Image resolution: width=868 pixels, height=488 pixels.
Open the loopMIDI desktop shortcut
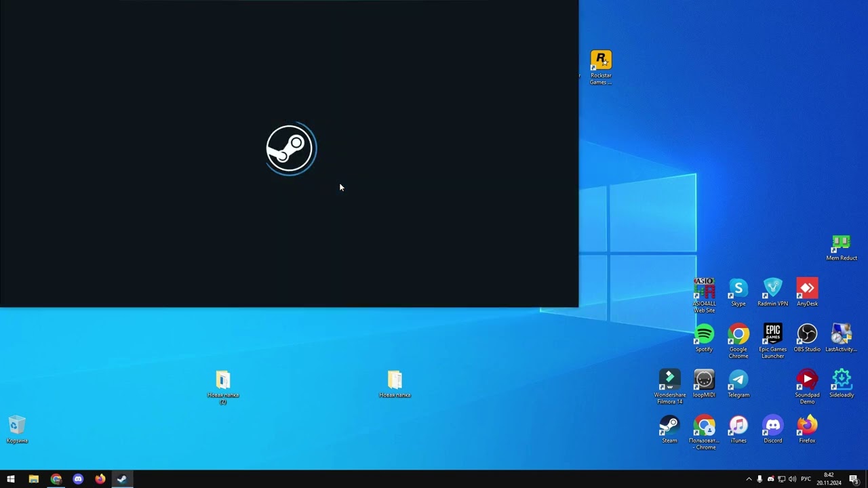(x=704, y=383)
